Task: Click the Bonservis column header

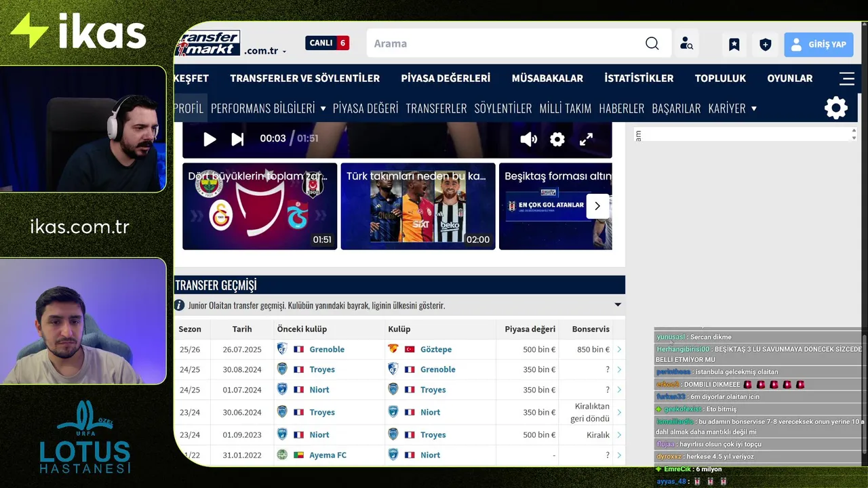Action: tap(591, 329)
